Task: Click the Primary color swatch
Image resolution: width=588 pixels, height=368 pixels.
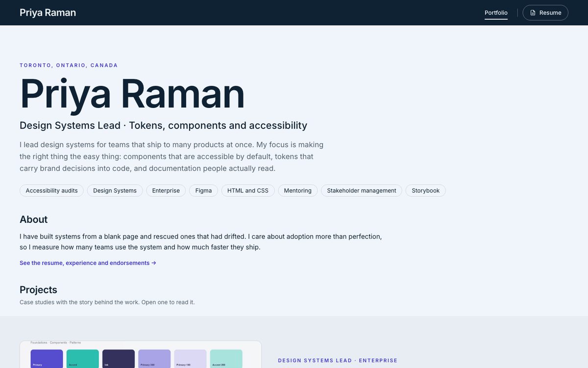Action: click(x=47, y=359)
